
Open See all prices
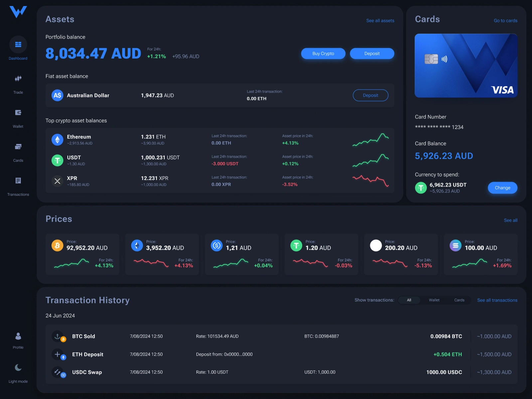click(x=511, y=220)
